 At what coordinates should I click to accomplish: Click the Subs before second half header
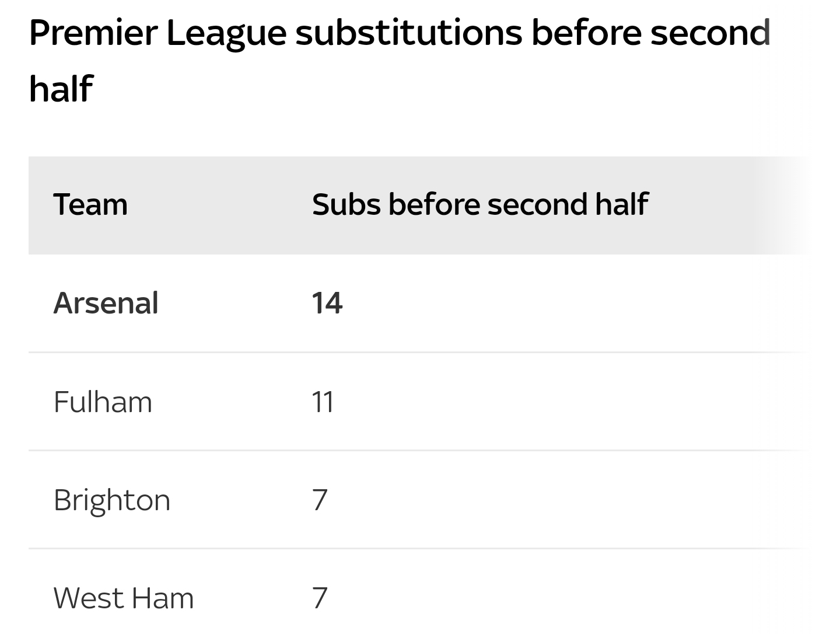click(480, 204)
